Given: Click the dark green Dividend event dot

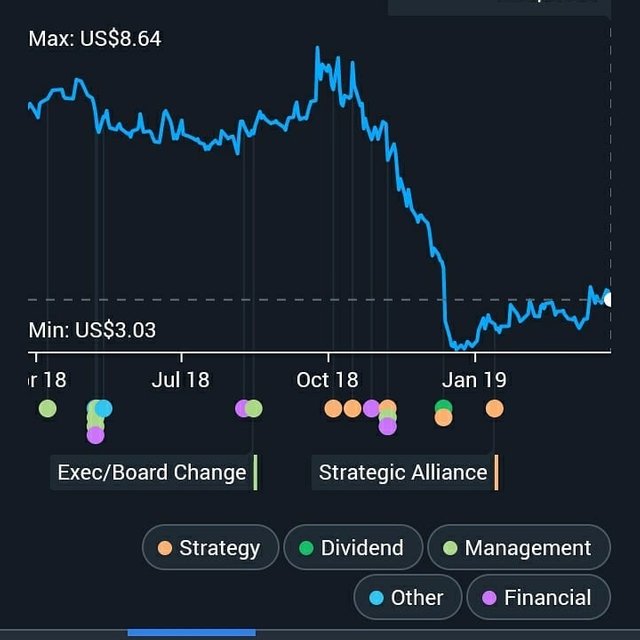Looking at the screenshot, I should 443,406.
